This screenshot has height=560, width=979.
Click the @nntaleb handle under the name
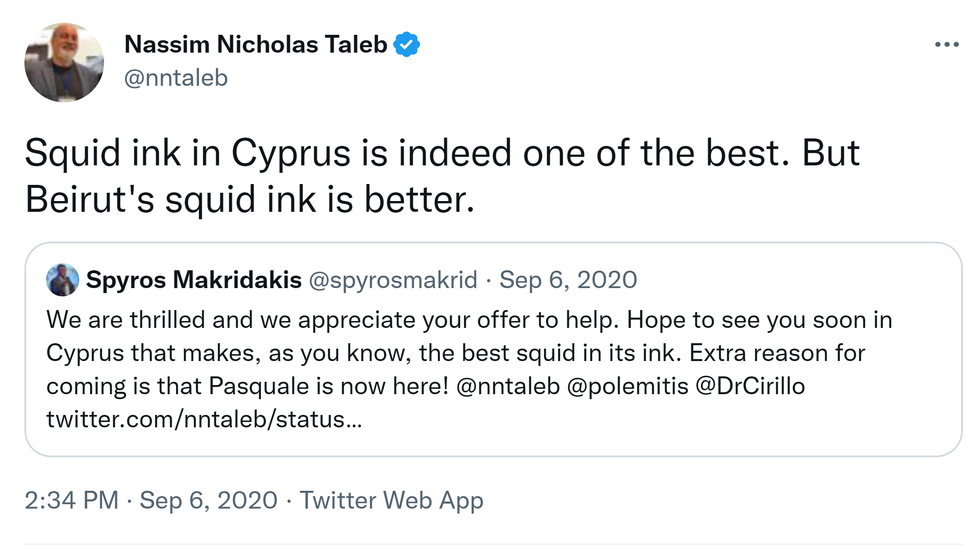pos(176,78)
